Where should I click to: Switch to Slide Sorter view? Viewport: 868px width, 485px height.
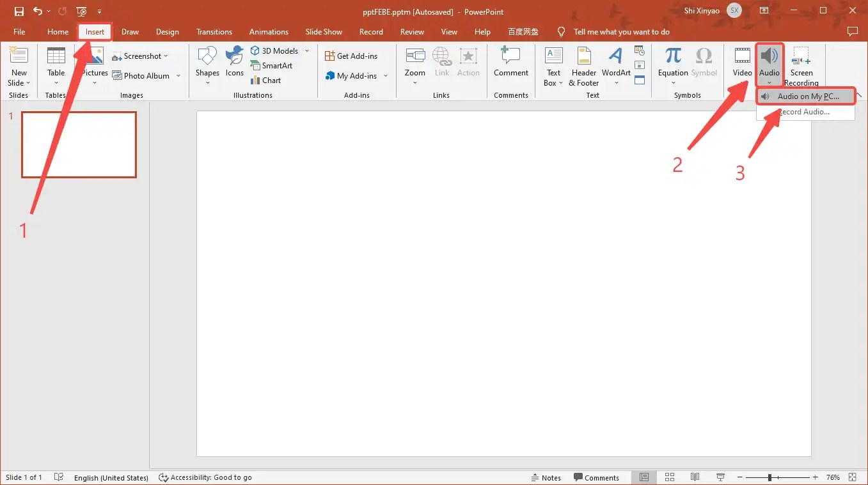click(669, 477)
